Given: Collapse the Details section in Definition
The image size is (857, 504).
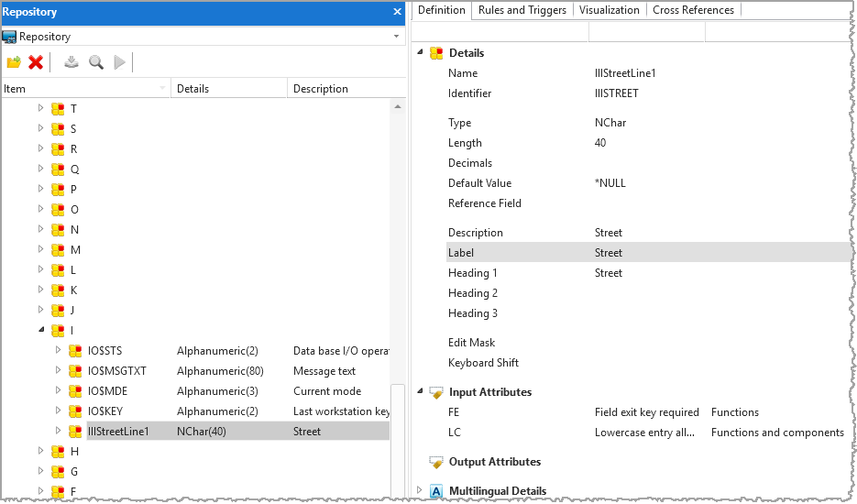Looking at the screenshot, I should (421, 53).
